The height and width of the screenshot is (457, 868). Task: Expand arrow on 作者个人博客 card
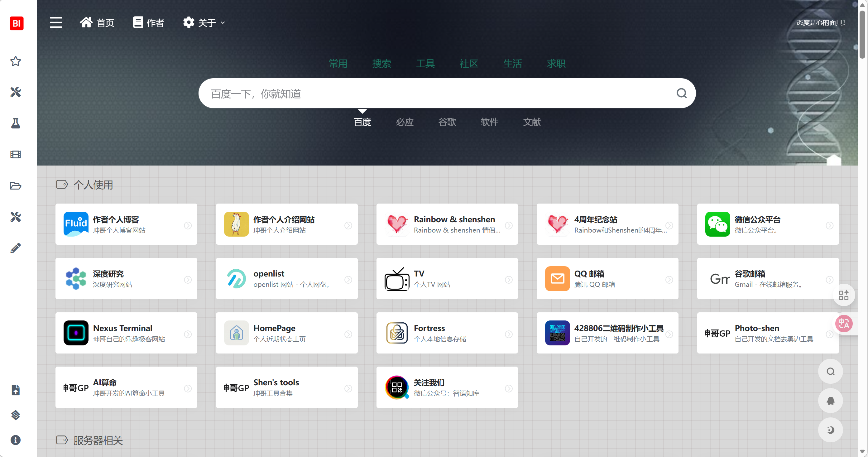click(x=188, y=225)
